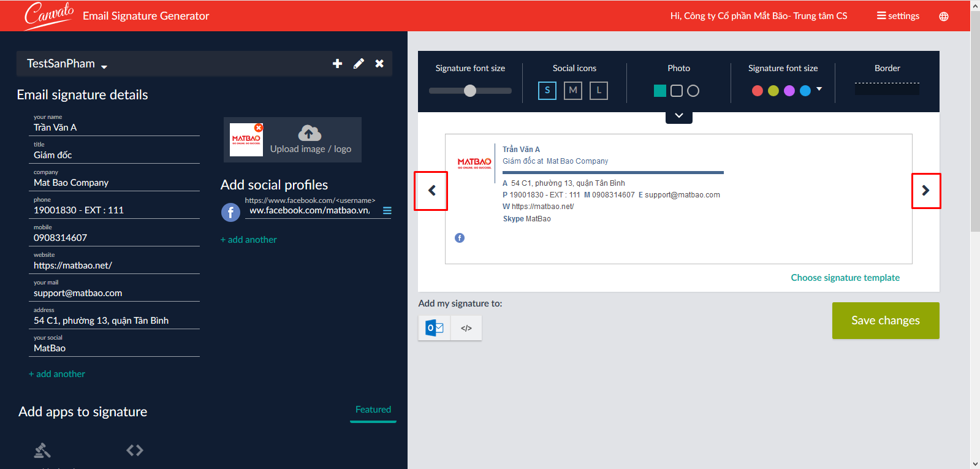
Task: Pick the olive green color swatch
Action: pyautogui.click(x=773, y=91)
